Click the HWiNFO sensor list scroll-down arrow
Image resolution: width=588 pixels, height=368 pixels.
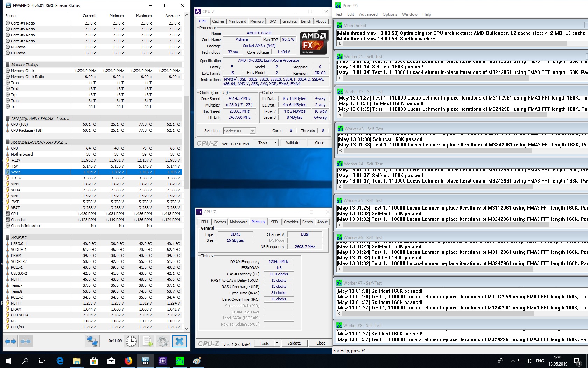point(187,329)
